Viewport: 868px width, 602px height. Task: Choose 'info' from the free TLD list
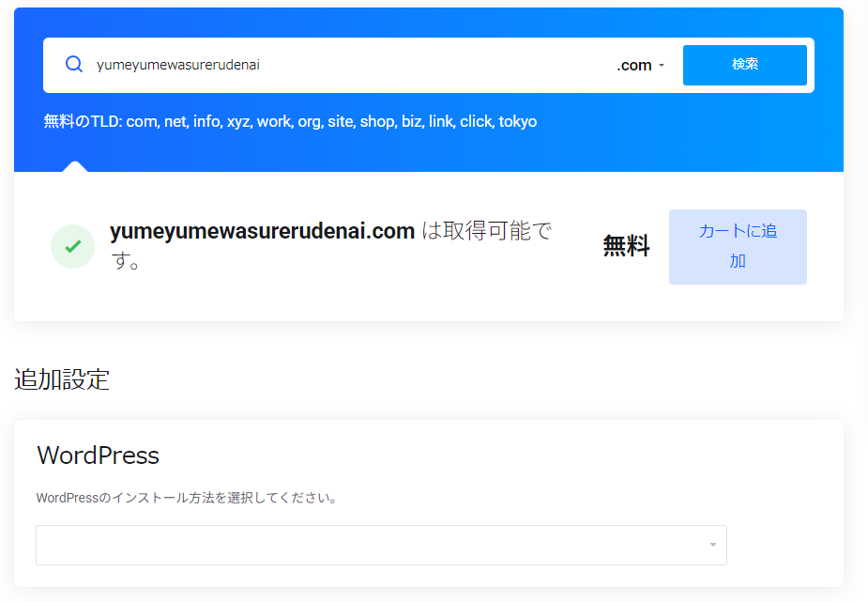pyautogui.click(x=206, y=122)
